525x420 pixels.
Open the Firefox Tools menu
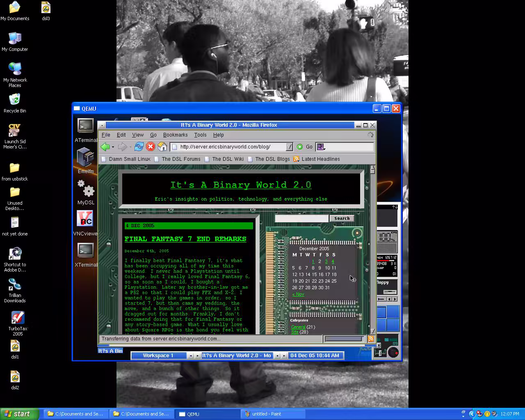pos(200,135)
